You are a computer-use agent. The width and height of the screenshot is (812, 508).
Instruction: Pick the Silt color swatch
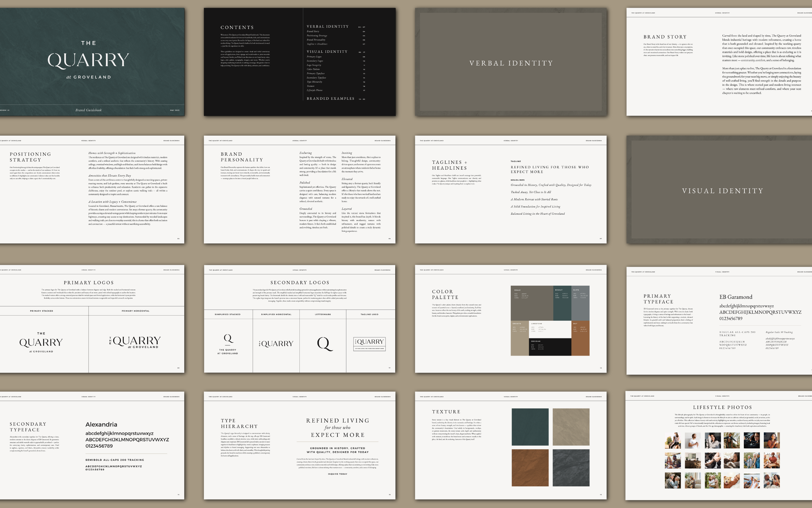[x=580, y=338]
